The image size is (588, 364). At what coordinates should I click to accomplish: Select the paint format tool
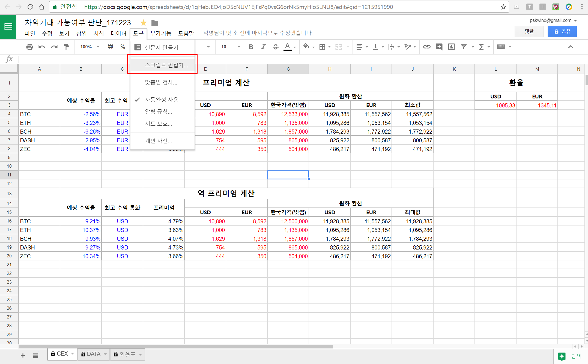click(67, 47)
